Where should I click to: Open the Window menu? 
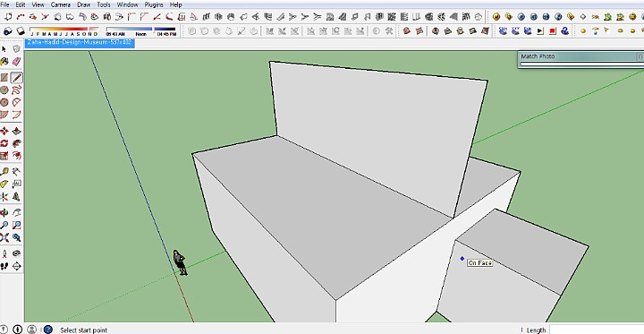pos(127,4)
